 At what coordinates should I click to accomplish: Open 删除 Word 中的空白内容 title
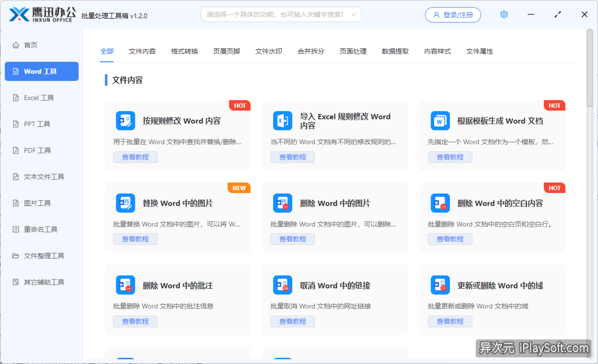500,203
